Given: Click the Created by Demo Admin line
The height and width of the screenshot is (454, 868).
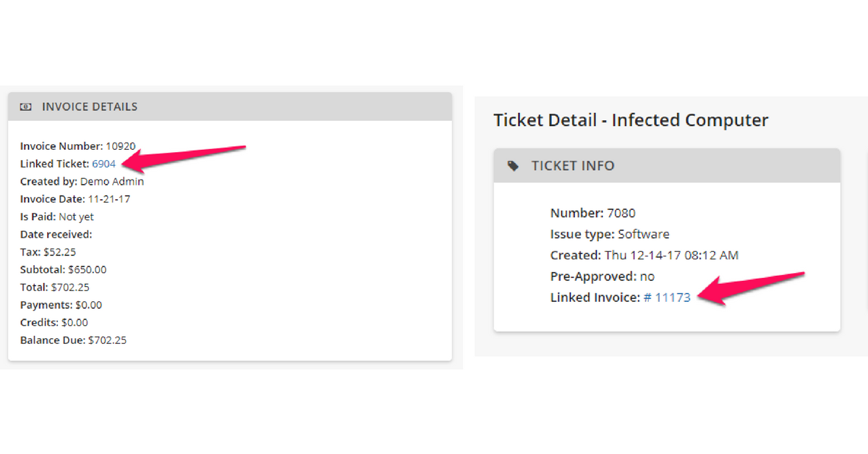Looking at the screenshot, I should coord(82,181).
